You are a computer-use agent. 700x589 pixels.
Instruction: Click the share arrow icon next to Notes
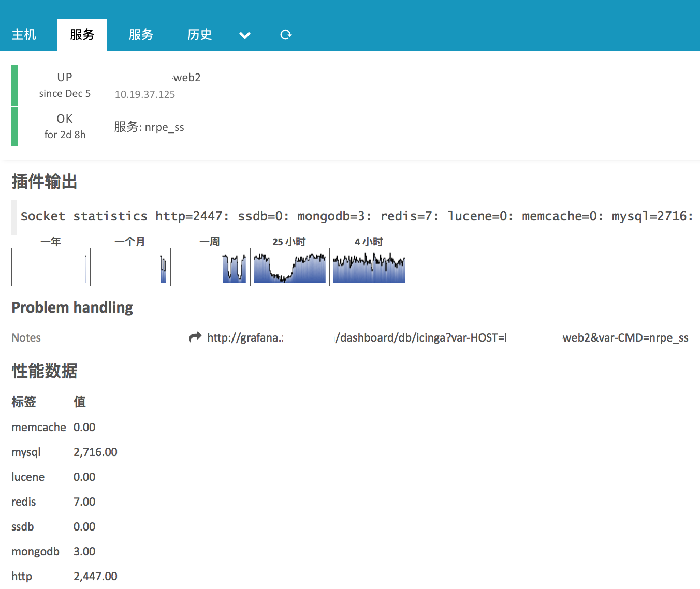click(x=195, y=337)
